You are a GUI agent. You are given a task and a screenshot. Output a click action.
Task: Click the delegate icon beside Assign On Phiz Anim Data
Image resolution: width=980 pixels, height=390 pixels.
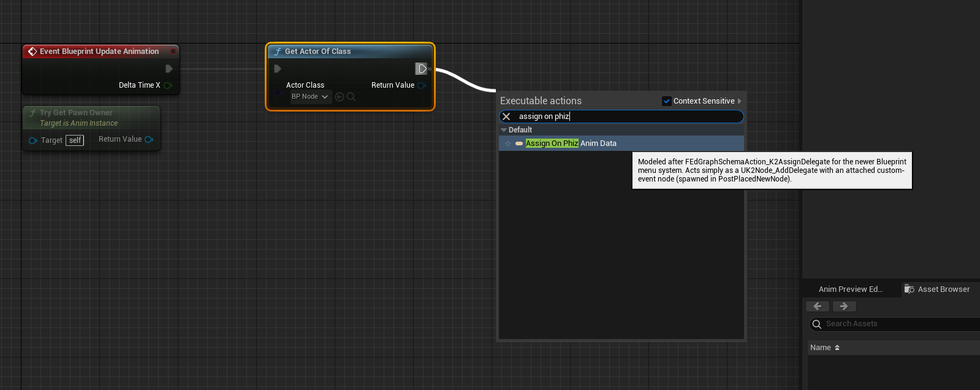tap(519, 143)
